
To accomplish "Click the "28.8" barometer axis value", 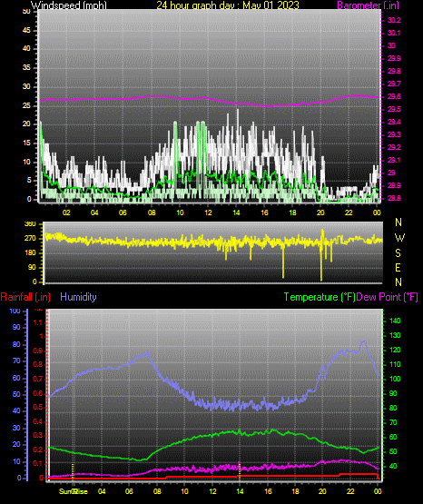I will 394,198.
